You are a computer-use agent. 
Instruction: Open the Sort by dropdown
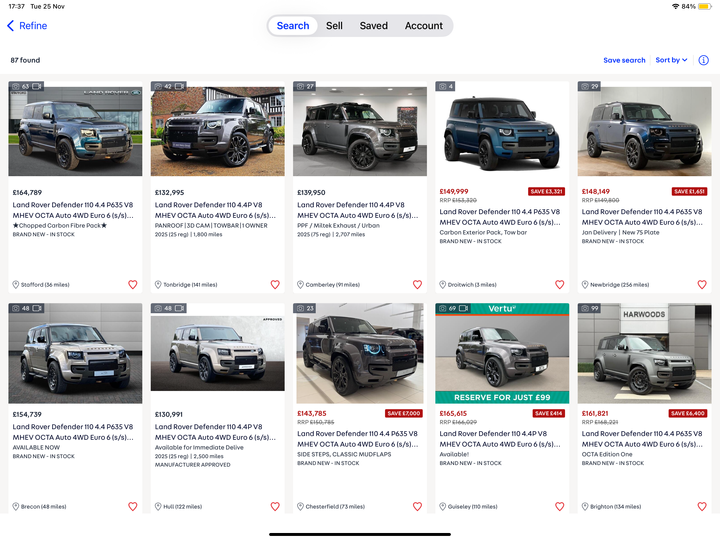[671, 60]
